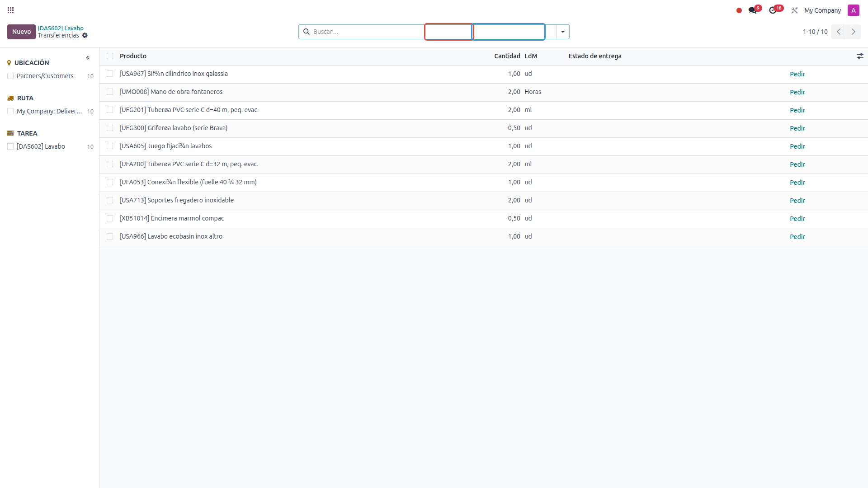Image resolution: width=868 pixels, height=488 pixels.
Task: Open the apps grid menu icon
Action: (x=11, y=10)
